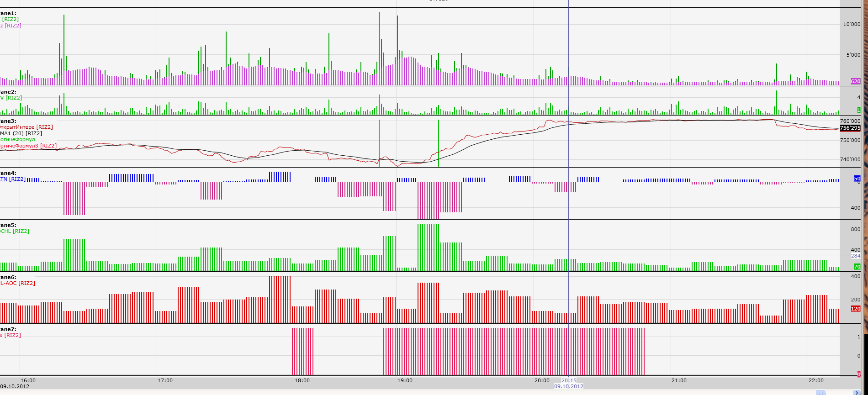Screen dimensions: 868x395
Task: Select the 20:15 crosshair time marker label
Action: coord(569,380)
